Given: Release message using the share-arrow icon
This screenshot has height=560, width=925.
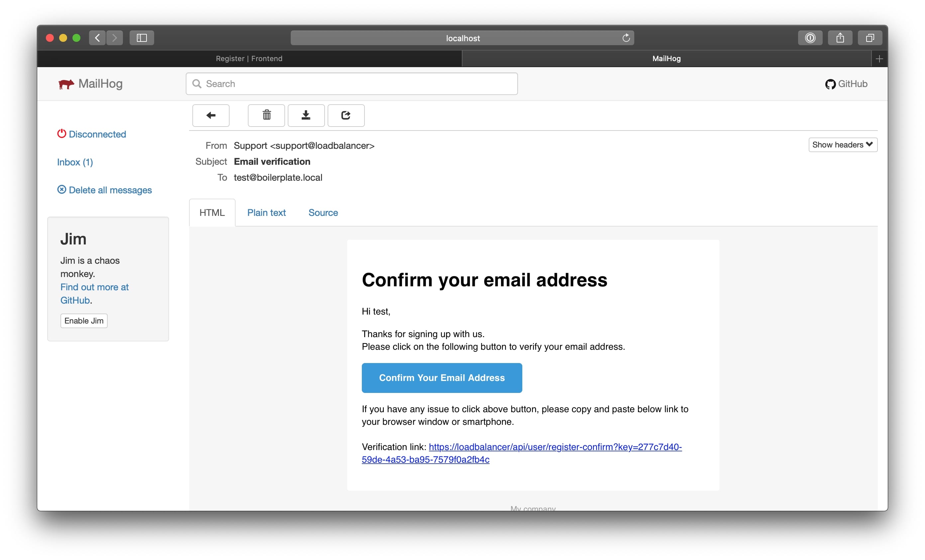Looking at the screenshot, I should coord(346,115).
